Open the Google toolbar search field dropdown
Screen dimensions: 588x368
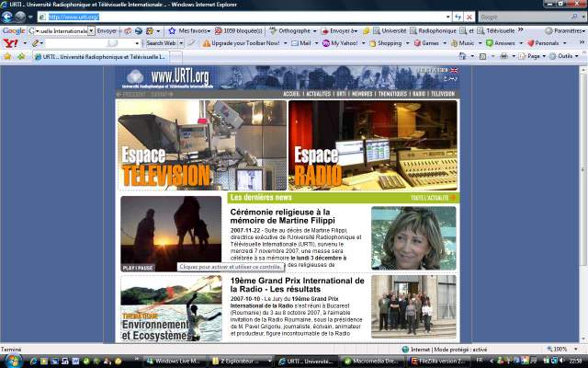[x=91, y=30]
